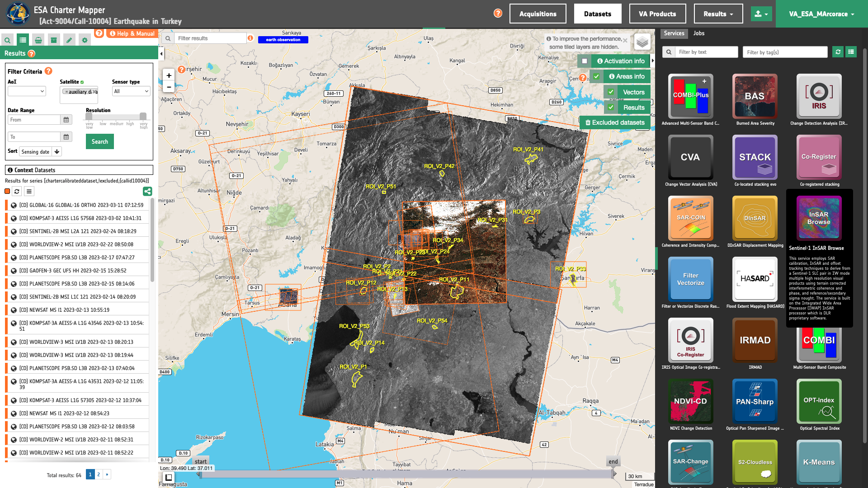The image size is (868, 488).
Task: Uncheck the Areas info layer checkbox
Action: 596,76
